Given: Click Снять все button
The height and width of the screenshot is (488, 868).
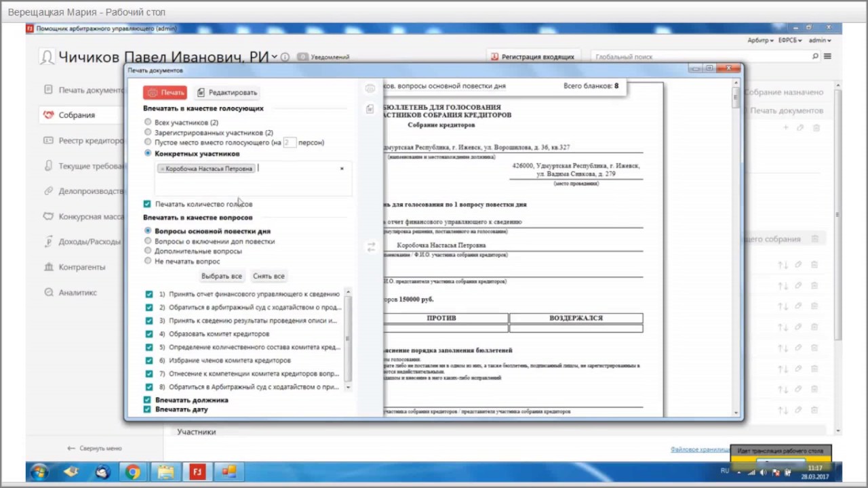Looking at the screenshot, I should tap(269, 276).
